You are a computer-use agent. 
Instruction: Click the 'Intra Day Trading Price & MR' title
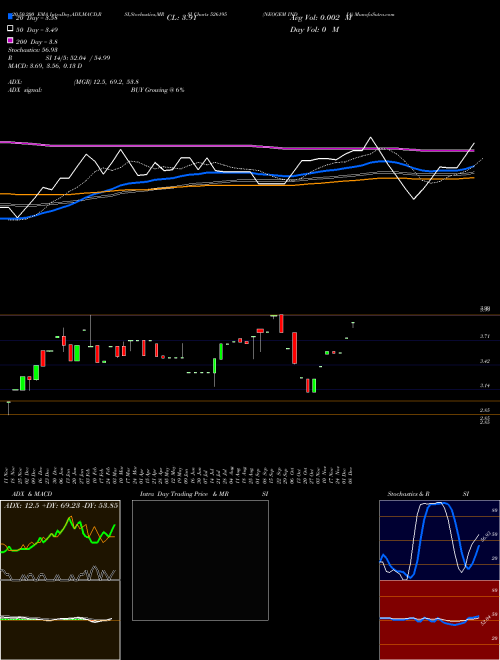pyautogui.click(x=184, y=494)
